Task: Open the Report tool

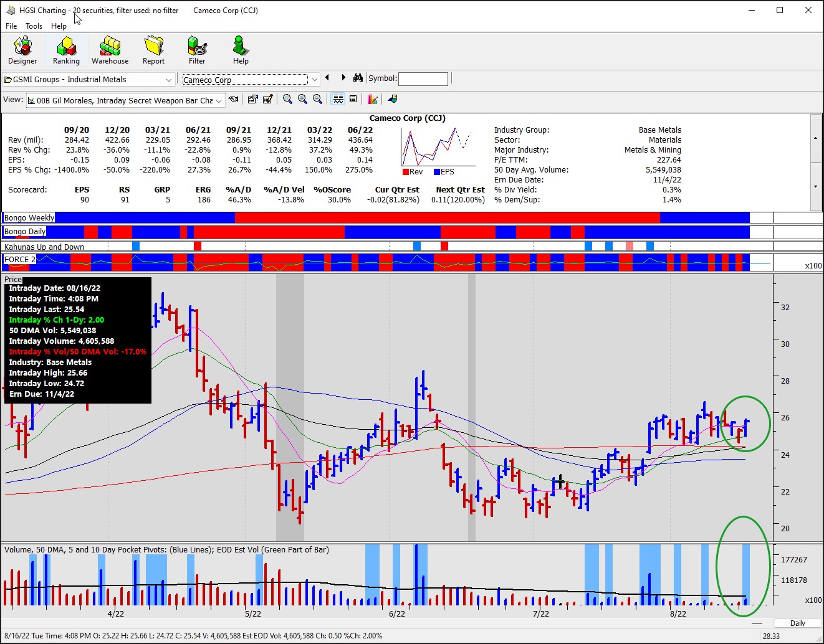Action: click(x=153, y=50)
